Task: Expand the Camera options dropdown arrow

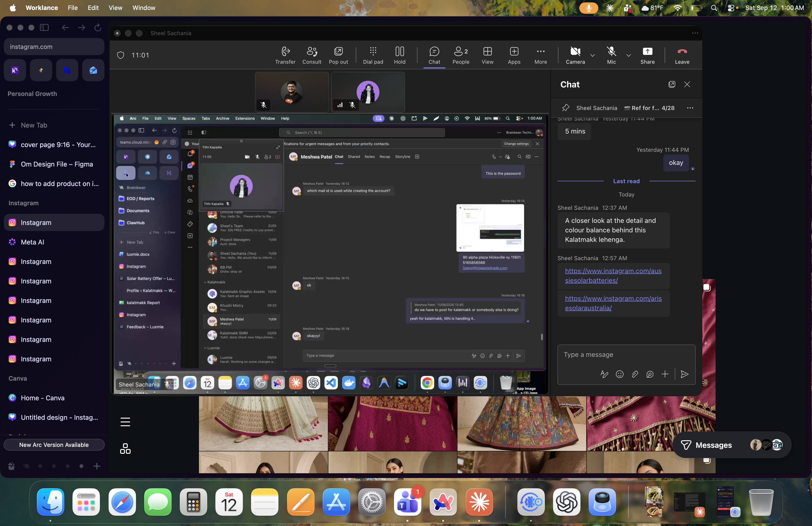Action: tap(593, 55)
